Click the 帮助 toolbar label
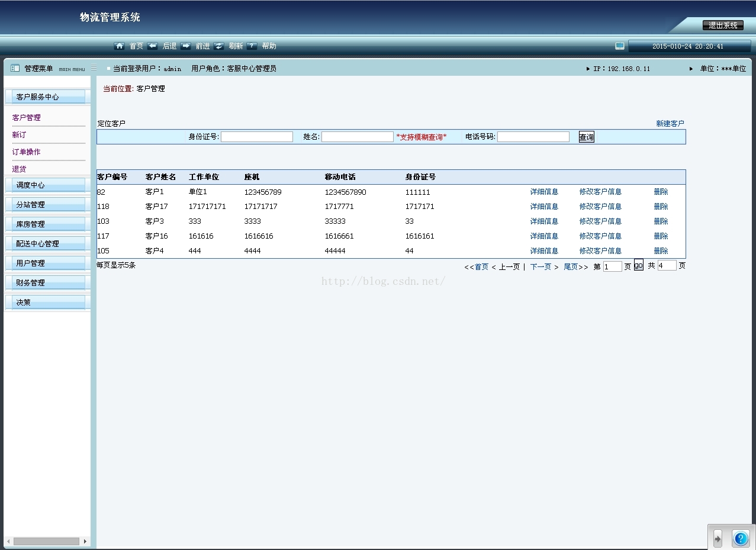The height and width of the screenshot is (550, 756). (269, 46)
